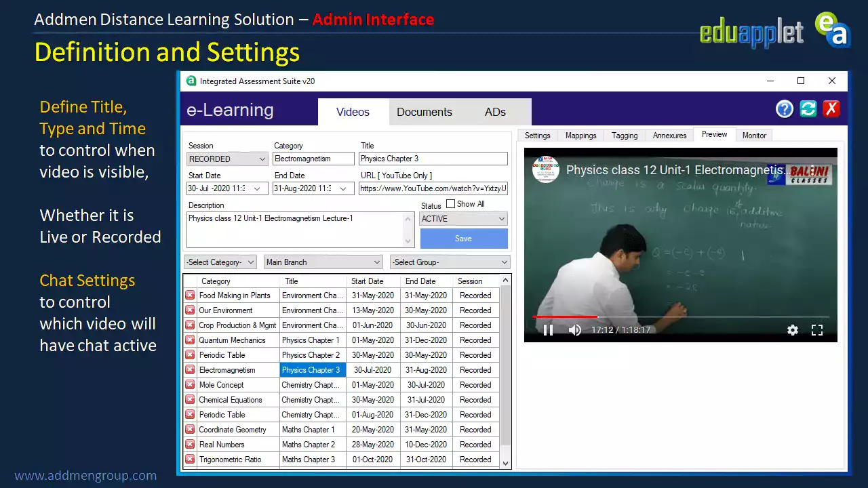
Task: Open the Monitor tab
Action: coord(754,136)
